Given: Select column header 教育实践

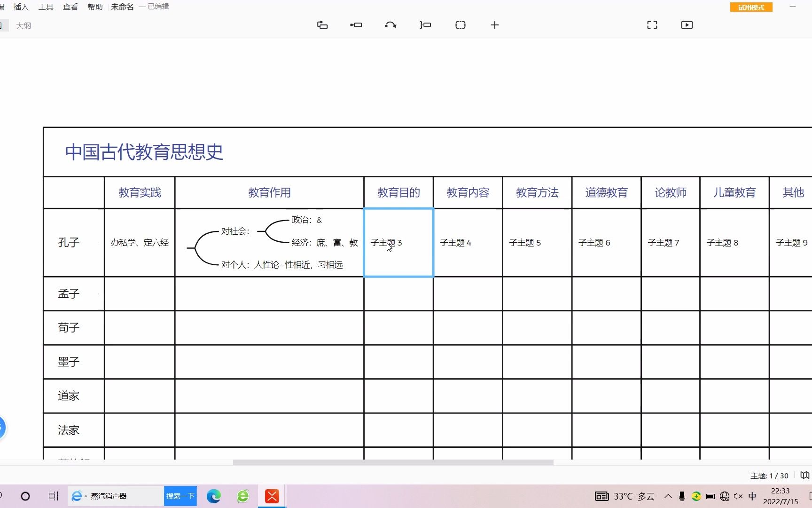Looking at the screenshot, I should click(x=140, y=192).
